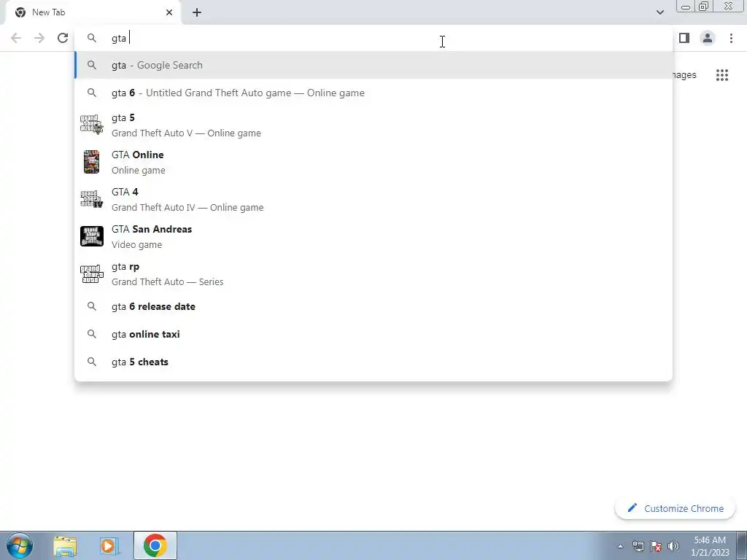Open the clock showing 5:46 AM
The image size is (747, 560).
pyautogui.click(x=710, y=546)
